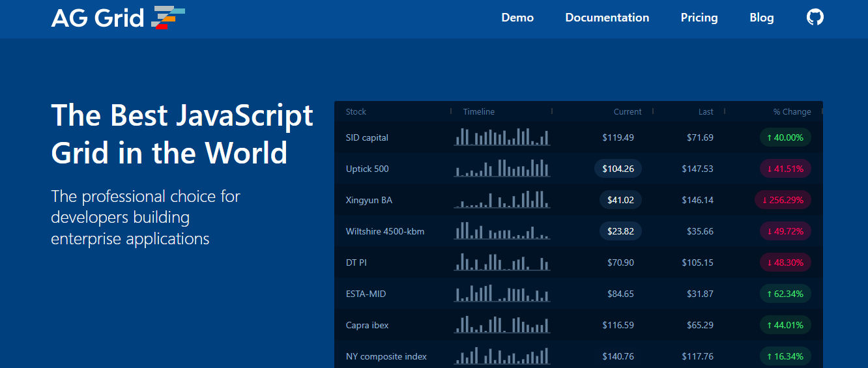Click the SID capital timeline sparkline
Screen dimensions: 868x368
pos(502,137)
